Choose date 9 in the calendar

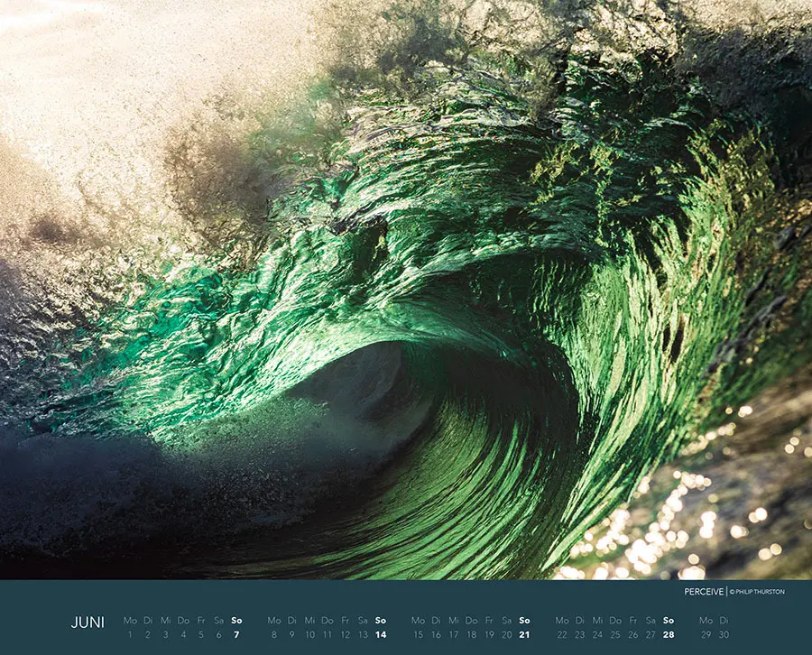click(x=291, y=634)
